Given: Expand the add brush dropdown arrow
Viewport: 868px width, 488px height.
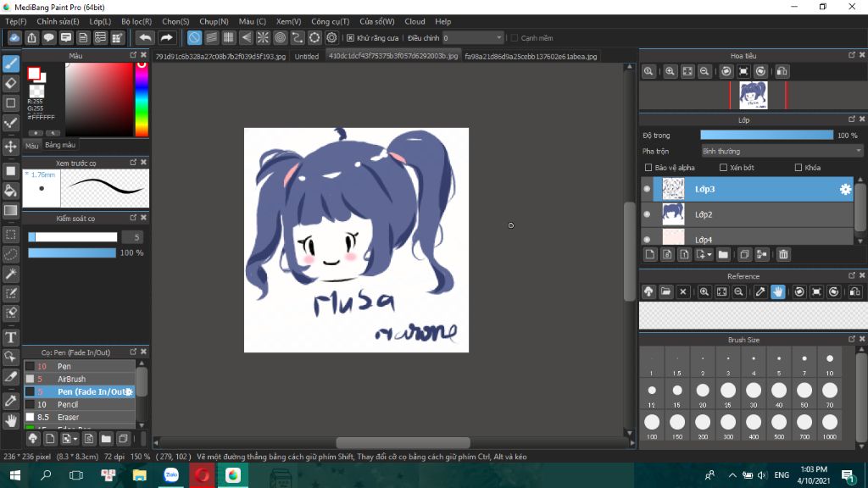Looking at the screenshot, I should click(x=75, y=440).
